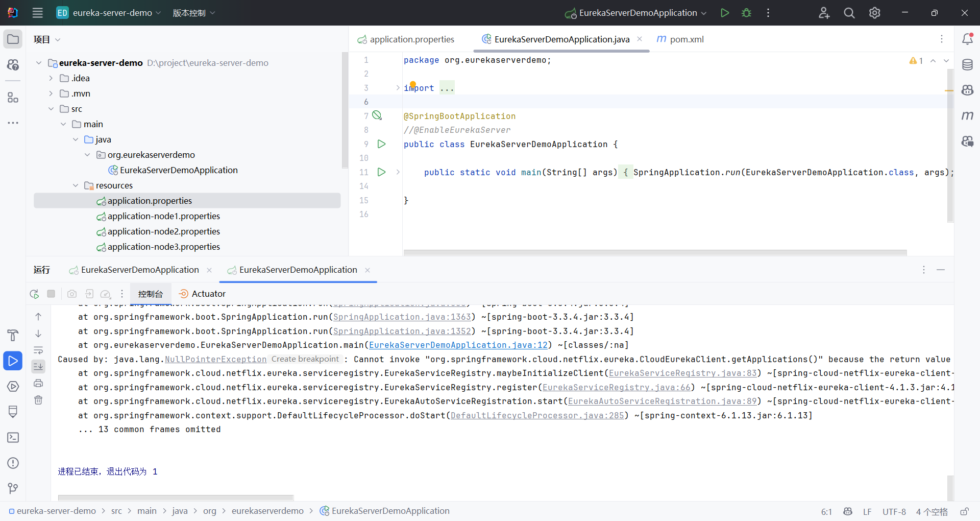
Task: Open the DefaultLifecycleProcessor.java:285 link
Action: 537,416
